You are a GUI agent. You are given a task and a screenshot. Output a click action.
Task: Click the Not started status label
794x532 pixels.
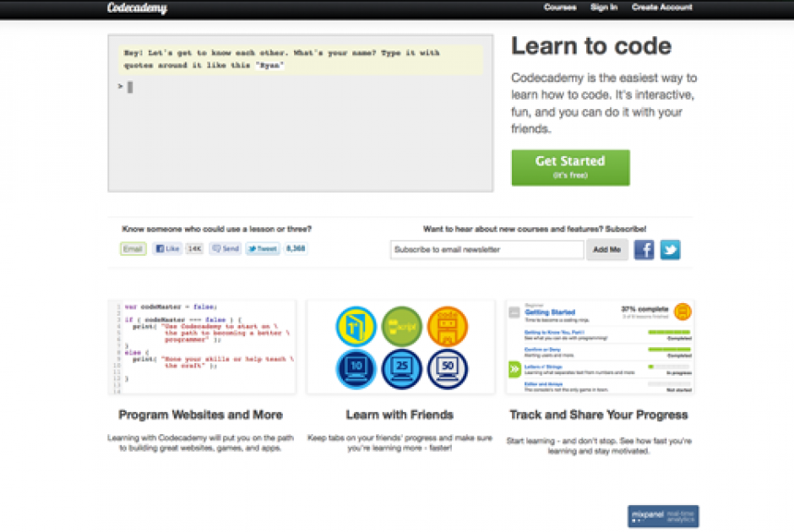click(x=678, y=390)
